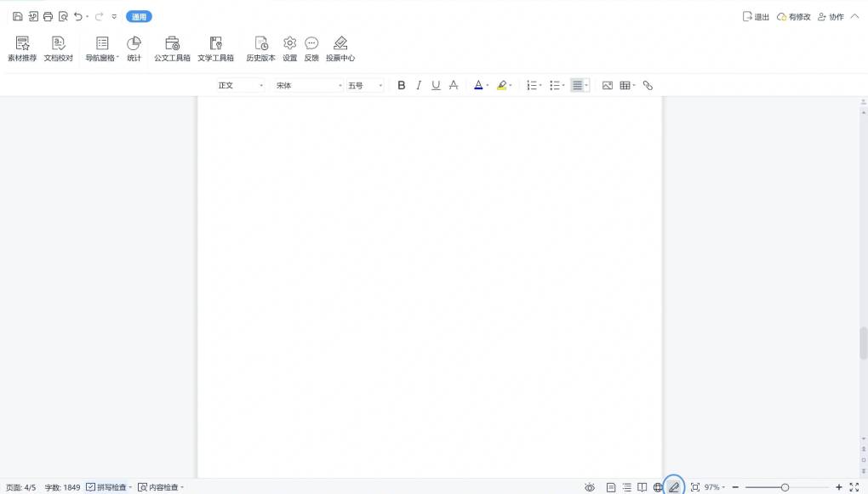868x494 pixels.
Task: View the 历史版本 document history
Action: point(261,47)
